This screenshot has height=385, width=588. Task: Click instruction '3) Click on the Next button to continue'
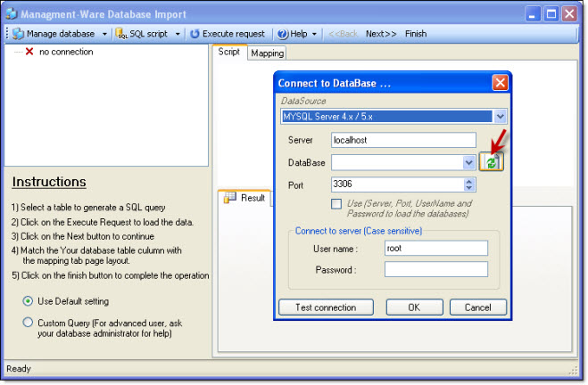click(x=83, y=236)
